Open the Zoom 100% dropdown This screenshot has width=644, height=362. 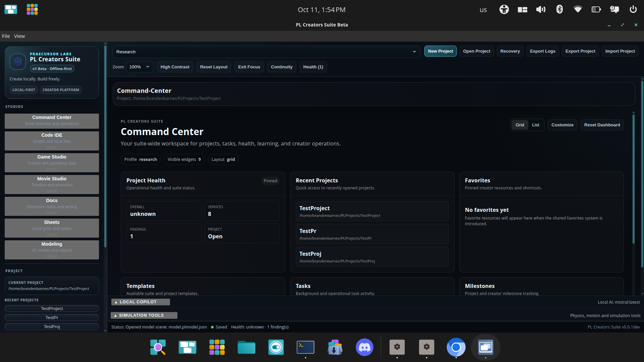140,67
